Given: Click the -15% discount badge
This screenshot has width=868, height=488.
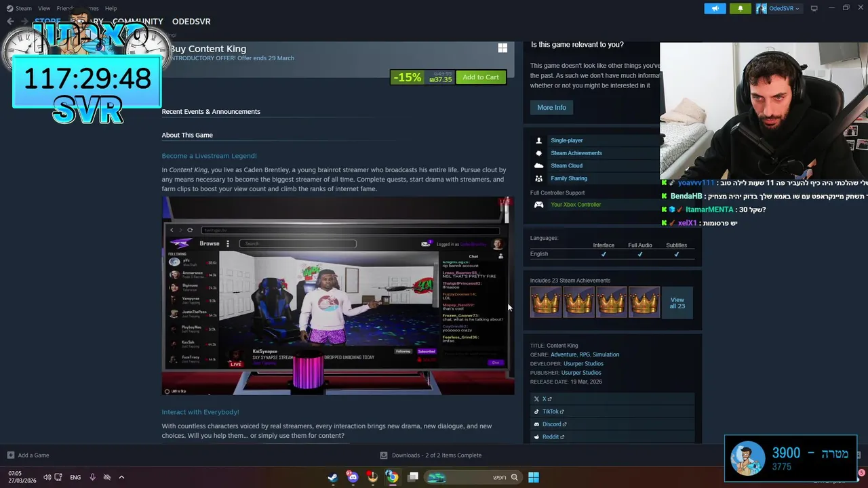Looking at the screenshot, I should (x=408, y=77).
